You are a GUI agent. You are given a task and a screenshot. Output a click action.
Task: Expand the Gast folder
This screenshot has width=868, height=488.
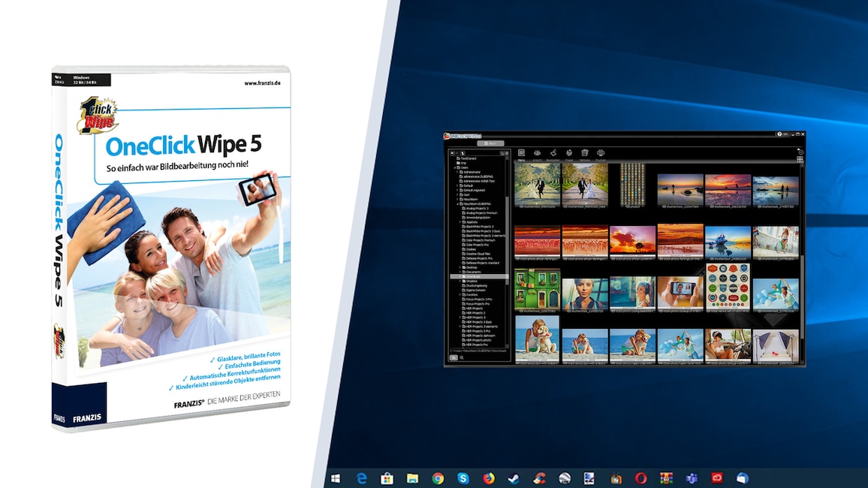point(457,194)
